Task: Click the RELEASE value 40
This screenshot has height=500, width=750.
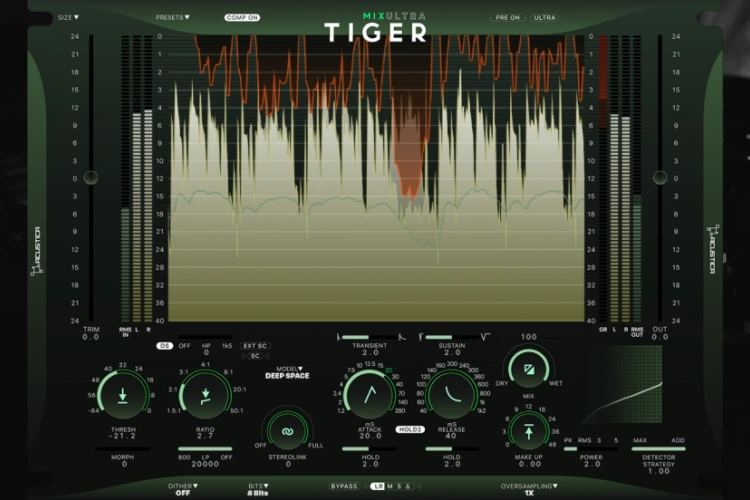Action: point(452,436)
